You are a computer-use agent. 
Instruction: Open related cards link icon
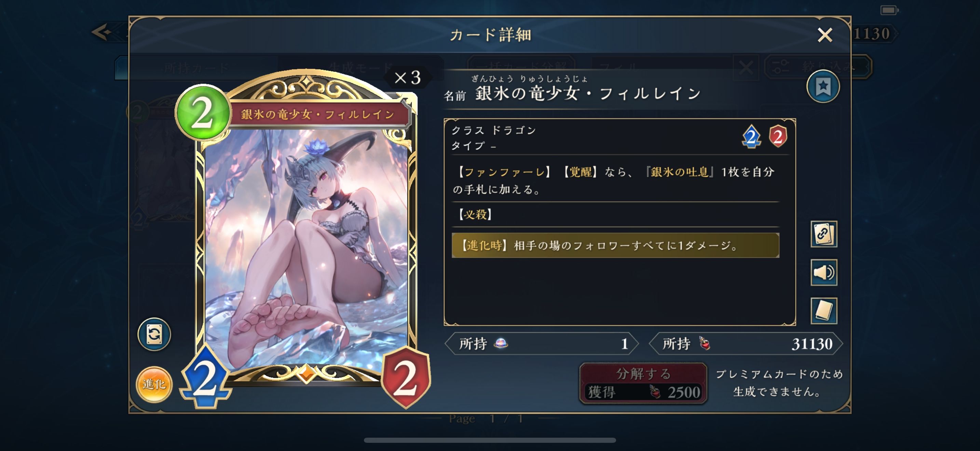[x=824, y=234]
